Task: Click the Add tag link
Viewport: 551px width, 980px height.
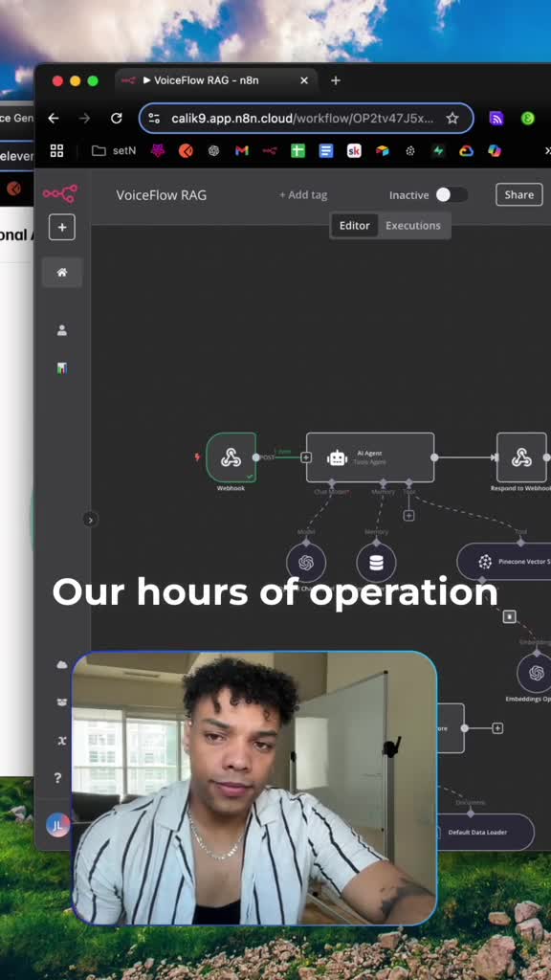Action: [303, 195]
